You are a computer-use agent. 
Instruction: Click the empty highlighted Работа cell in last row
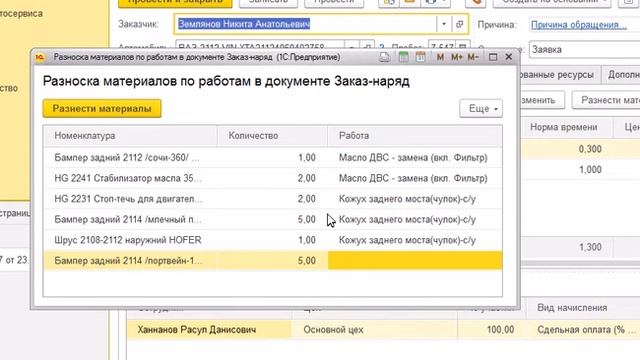(415, 260)
